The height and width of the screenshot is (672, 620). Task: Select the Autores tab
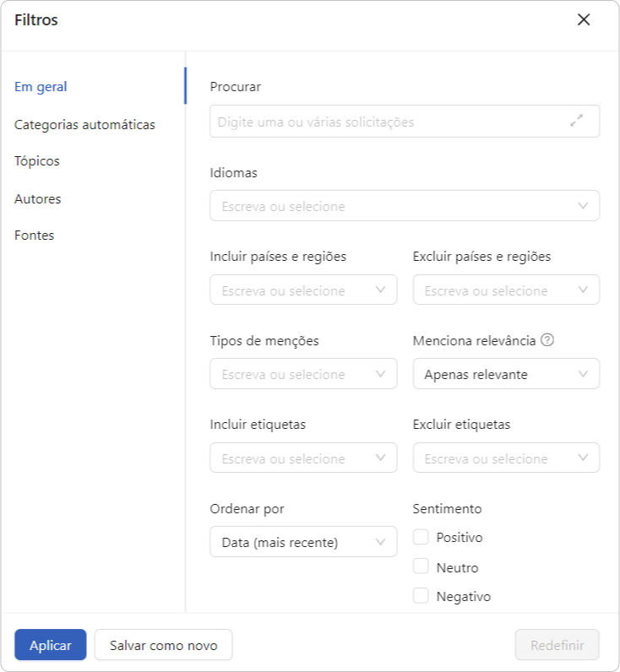[38, 199]
